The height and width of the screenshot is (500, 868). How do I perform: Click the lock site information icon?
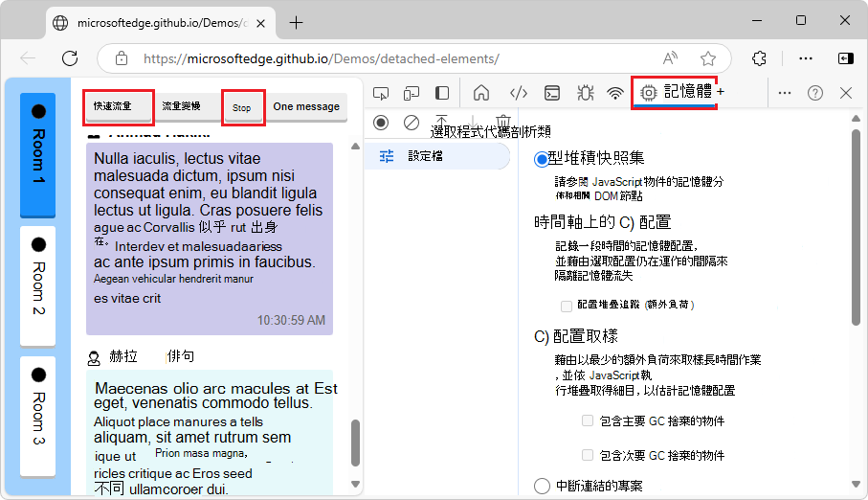[122, 58]
